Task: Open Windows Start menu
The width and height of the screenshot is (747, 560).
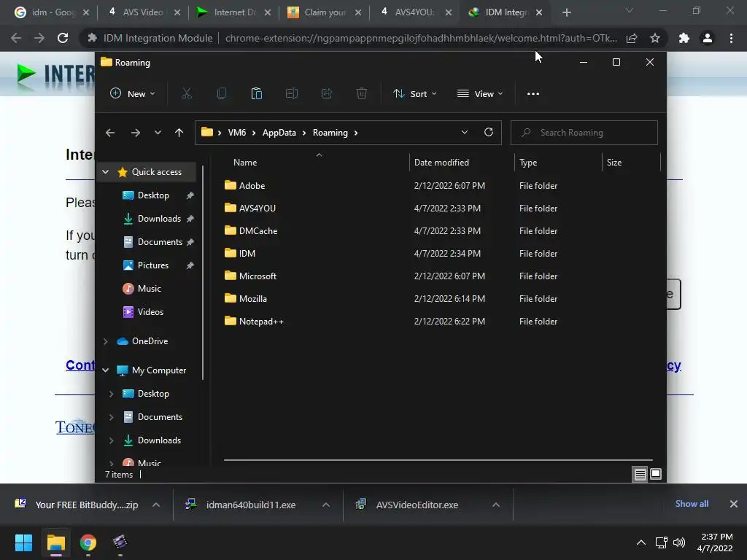Action: [x=23, y=542]
